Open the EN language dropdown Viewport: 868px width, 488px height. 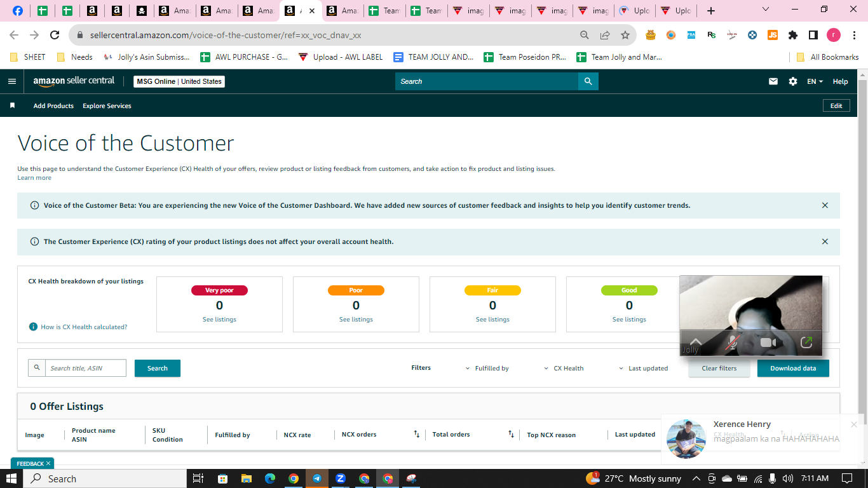tap(815, 81)
